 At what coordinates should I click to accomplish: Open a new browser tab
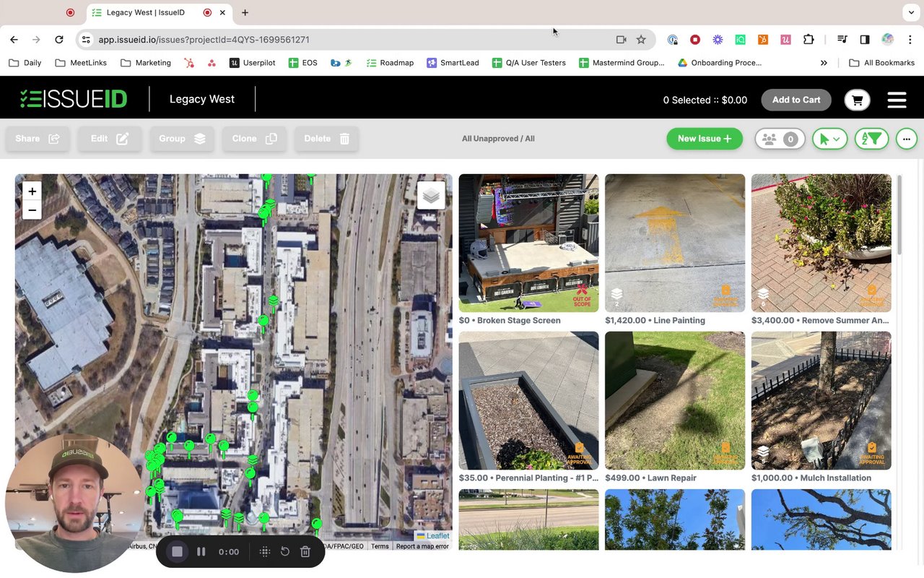(245, 12)
